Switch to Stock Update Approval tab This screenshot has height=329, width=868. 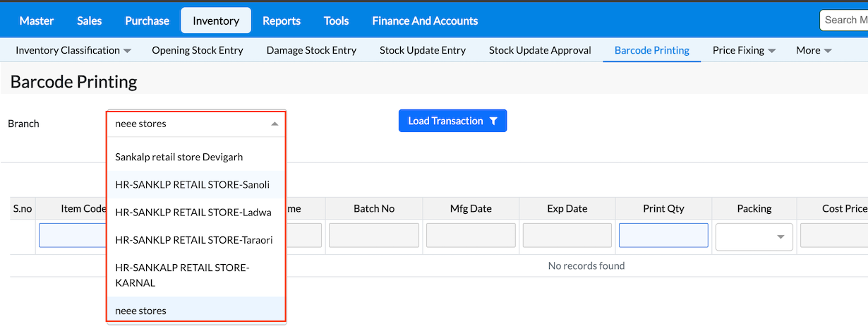[540, 50]
